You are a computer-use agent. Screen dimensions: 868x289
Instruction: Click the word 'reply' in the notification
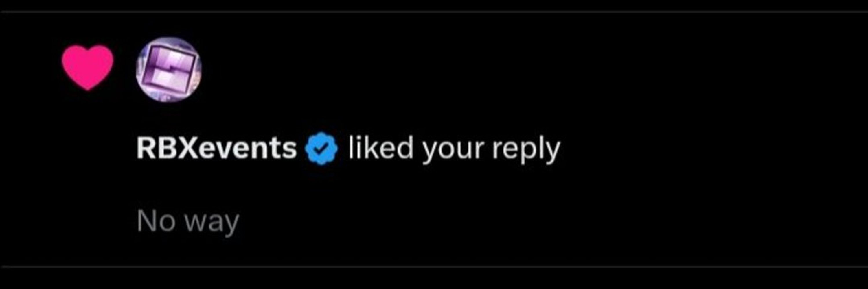pyautogui.click(x=526, y=150)
